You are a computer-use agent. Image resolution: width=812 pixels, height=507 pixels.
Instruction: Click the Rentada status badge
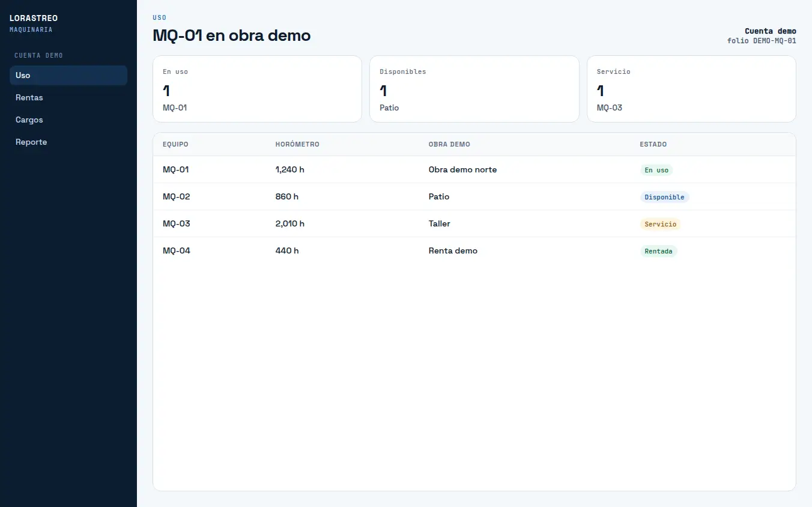(658, 251)
